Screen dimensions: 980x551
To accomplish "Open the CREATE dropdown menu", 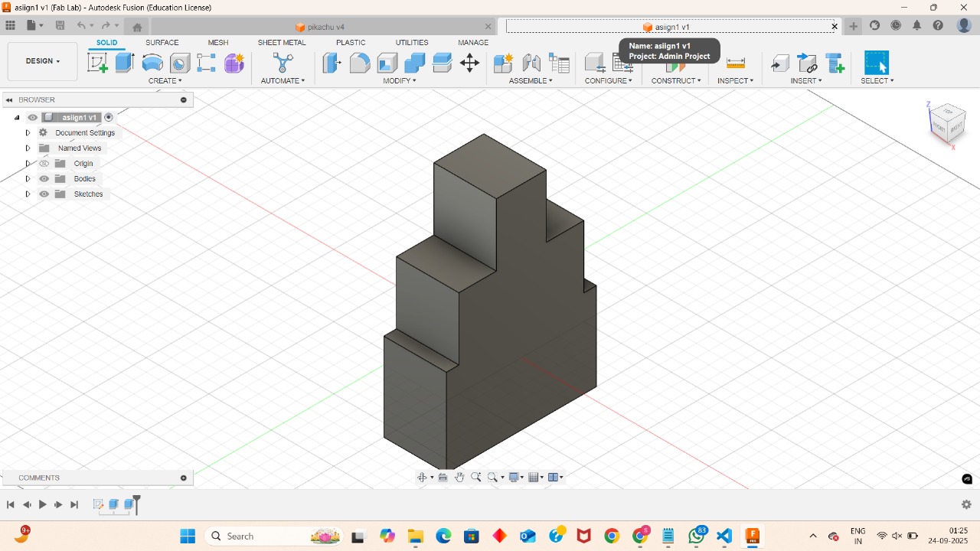I will tap(165, 80).
